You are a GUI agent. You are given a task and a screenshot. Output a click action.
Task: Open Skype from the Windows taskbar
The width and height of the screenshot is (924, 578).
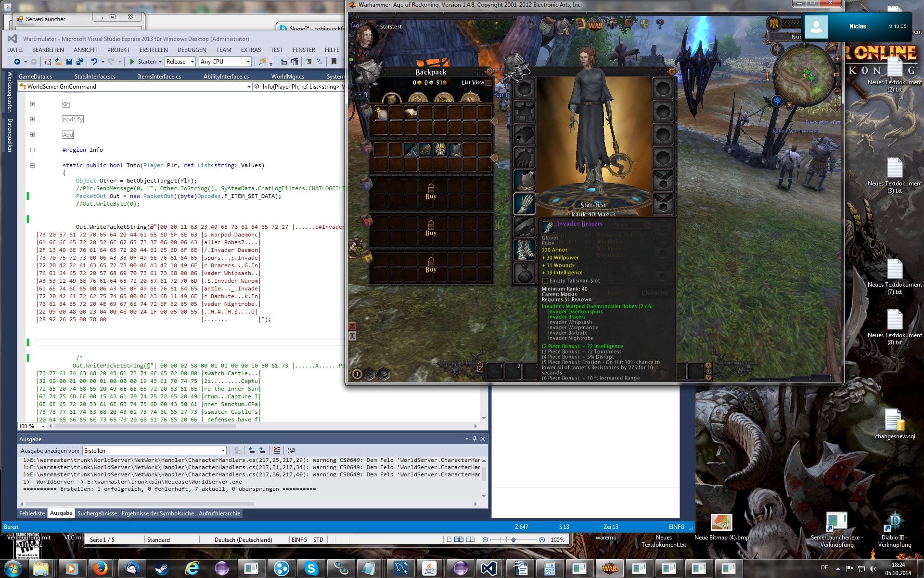[x=311, y=568]
